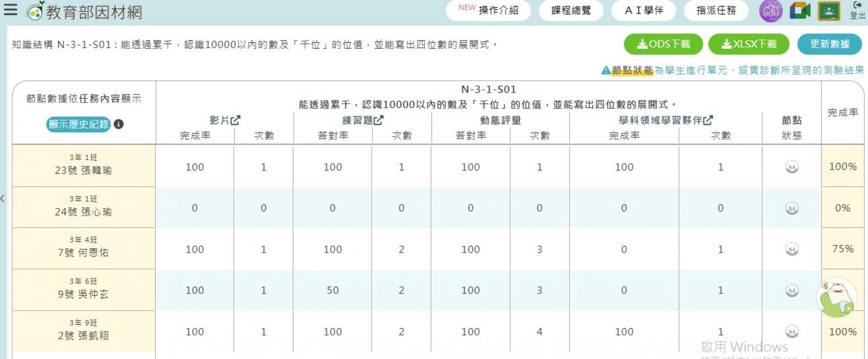Click the 教育部因材網 site logo
This screenshot has width=868, height=359.
85,11
